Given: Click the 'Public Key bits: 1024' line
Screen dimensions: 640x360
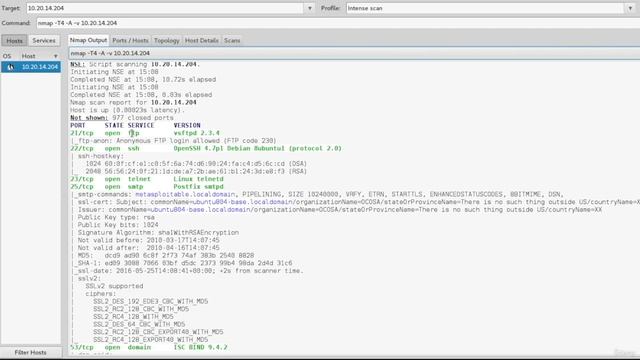Looking at the screenshot, I should pyautogui.click(x=118, y=225).
